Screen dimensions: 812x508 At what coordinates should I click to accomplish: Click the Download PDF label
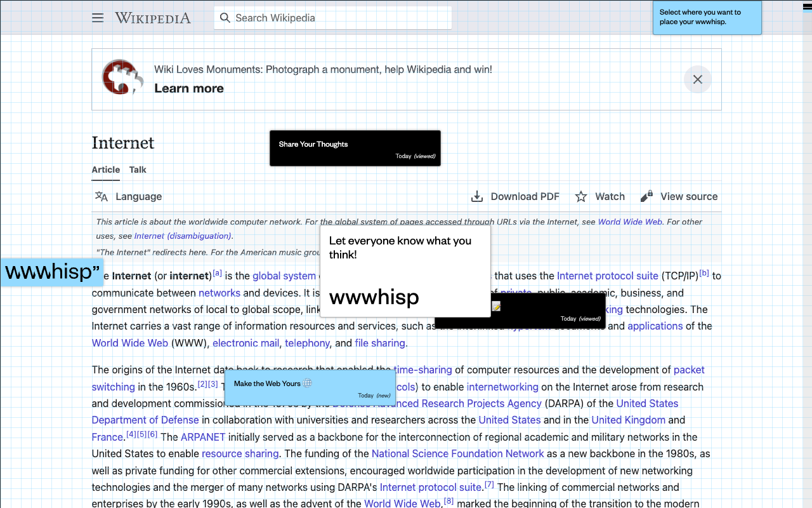point(525,196)
